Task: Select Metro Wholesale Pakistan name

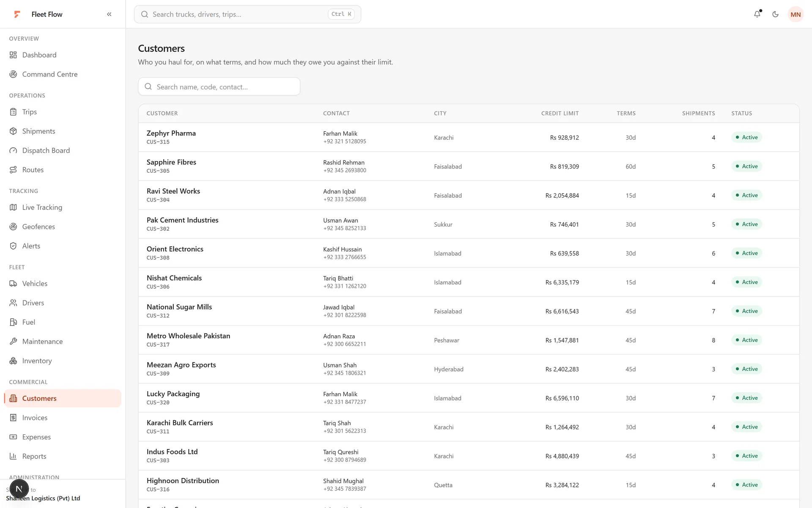Action: 188,336
